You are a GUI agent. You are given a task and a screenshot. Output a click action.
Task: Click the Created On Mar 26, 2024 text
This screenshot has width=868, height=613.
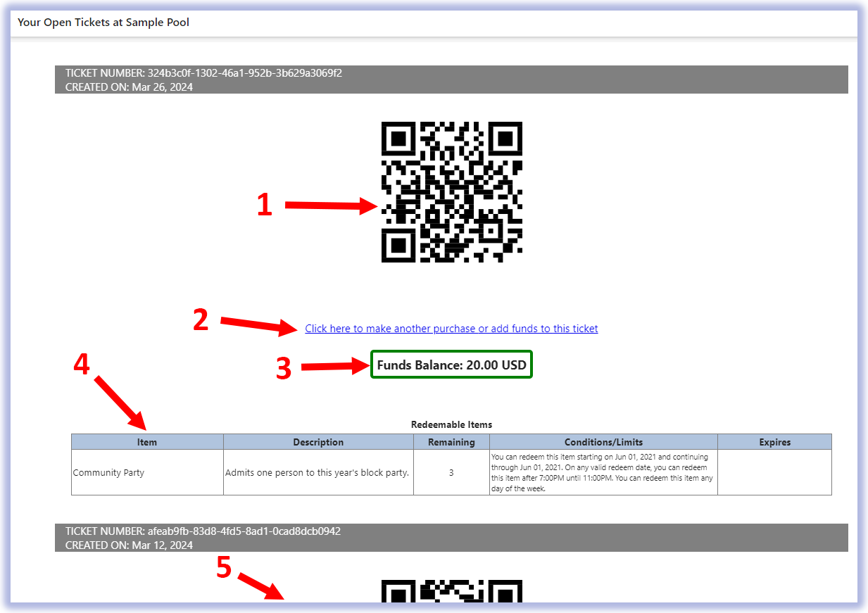[x=129, y=87]
